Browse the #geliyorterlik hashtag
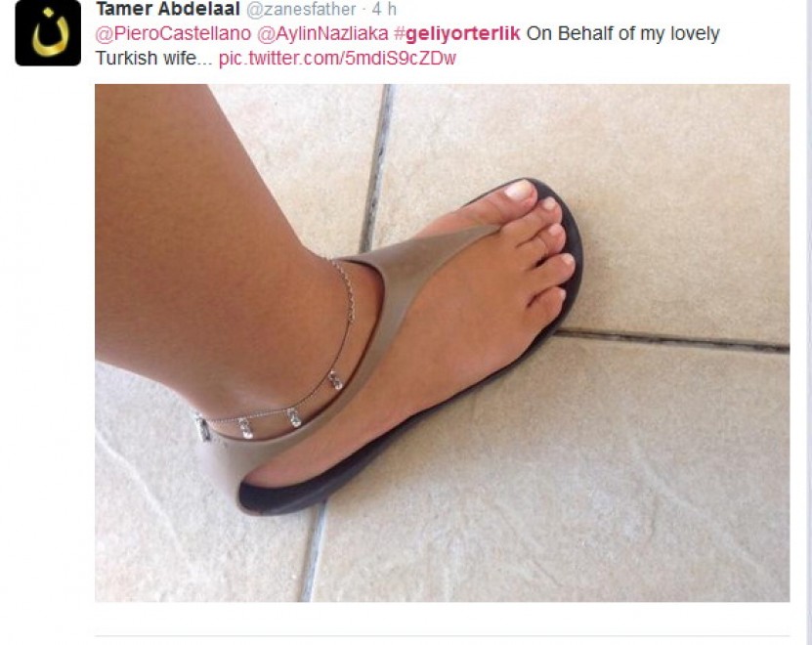The width and height of the screenshot is (812, 645). (x=456, y=34)
